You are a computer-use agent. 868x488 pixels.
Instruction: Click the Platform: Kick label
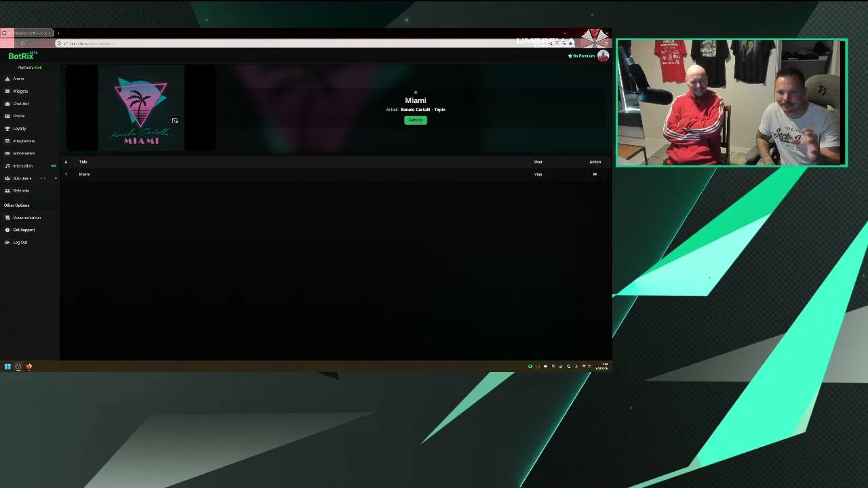click(x=30, y=68)
